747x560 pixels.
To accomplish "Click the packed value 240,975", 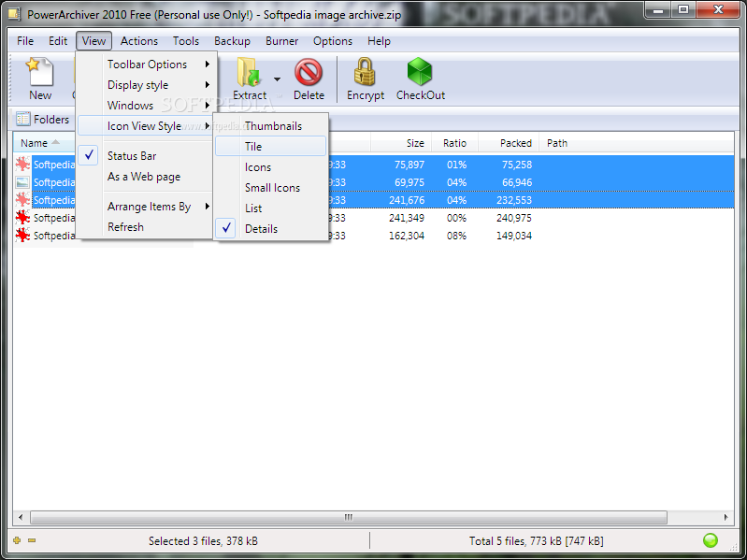I will click(x=514, y=218).
